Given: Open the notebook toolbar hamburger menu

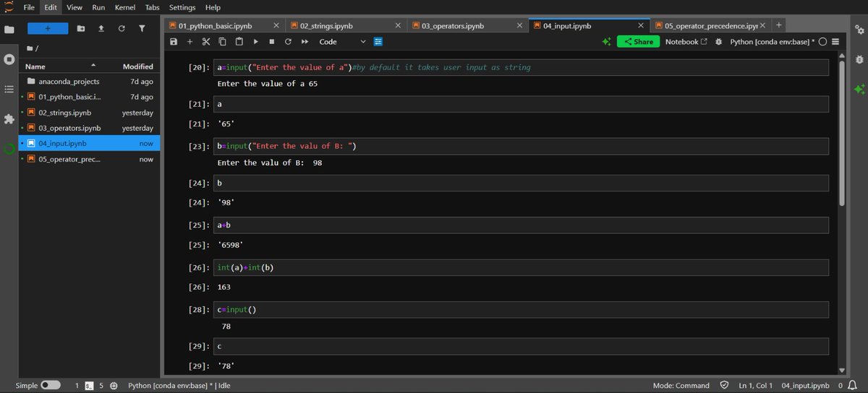Looking at the screenshot, I should (x=835, y=42).
